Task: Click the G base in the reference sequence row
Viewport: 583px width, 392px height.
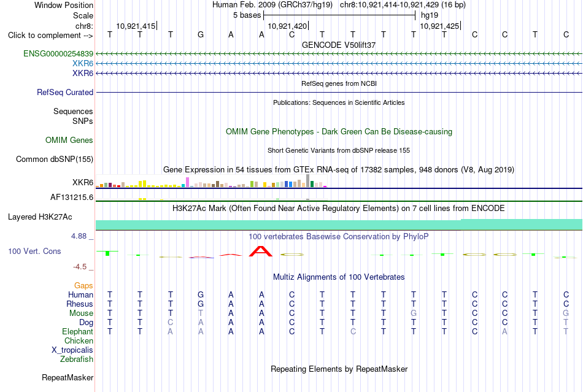Action: pos(201,34)
